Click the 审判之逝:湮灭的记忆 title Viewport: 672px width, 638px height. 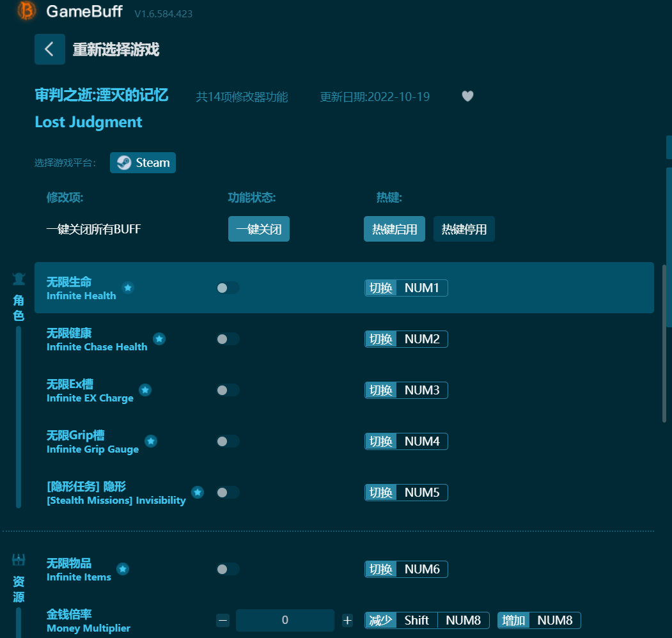click(102, 95)
